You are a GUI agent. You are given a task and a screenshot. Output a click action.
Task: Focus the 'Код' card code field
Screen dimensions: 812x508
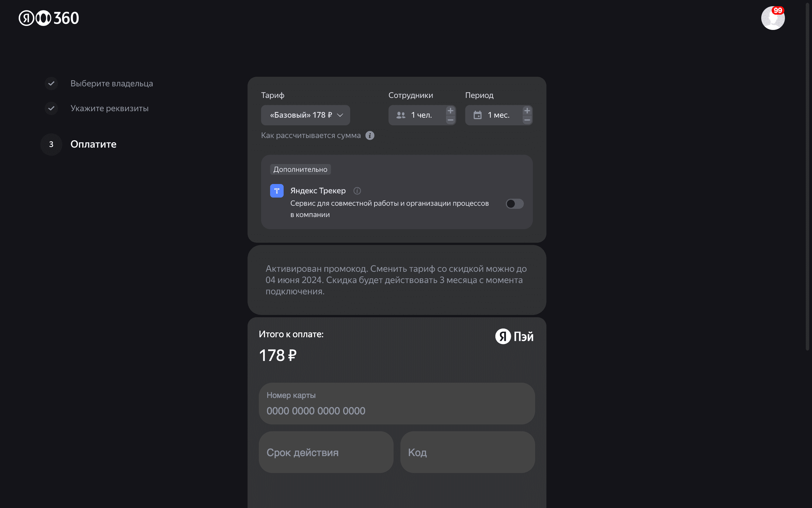tap(467, 452)
